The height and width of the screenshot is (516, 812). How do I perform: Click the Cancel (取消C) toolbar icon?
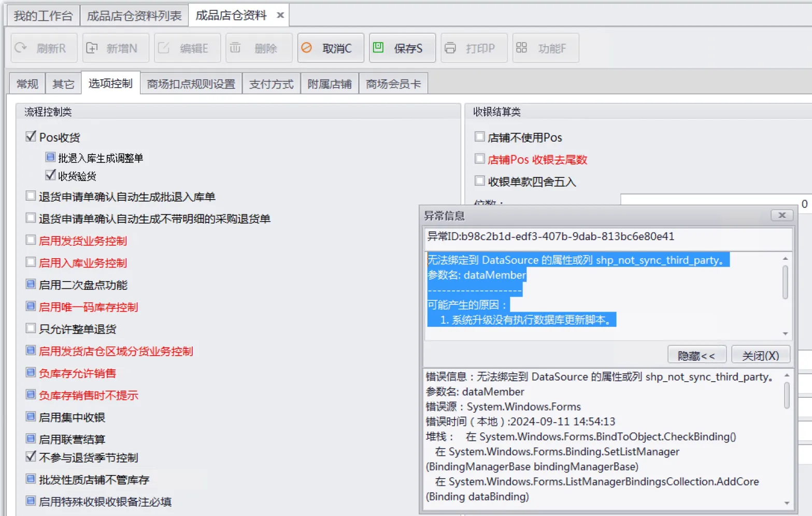coord(307,48)
